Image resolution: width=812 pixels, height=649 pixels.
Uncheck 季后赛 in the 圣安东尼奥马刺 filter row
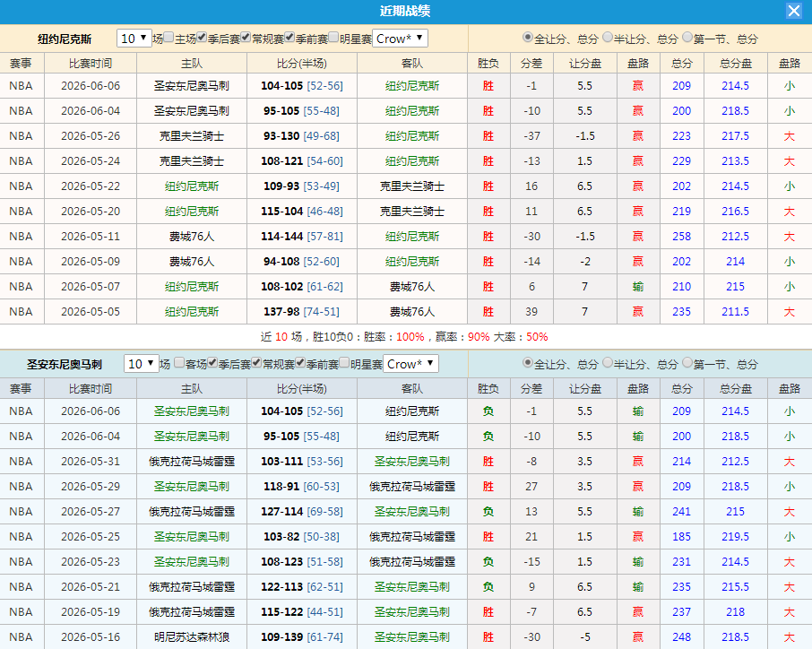[212, 362]
